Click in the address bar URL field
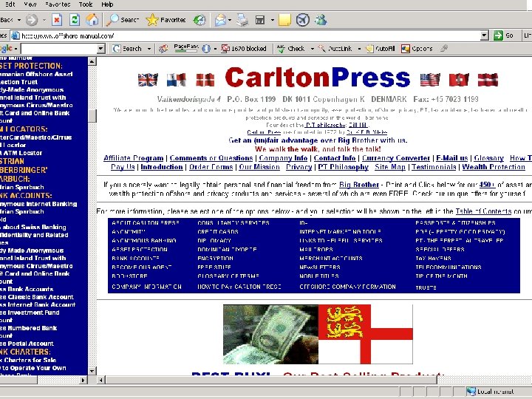The width and height of the screenshot is (532, 399). (250, 35)
